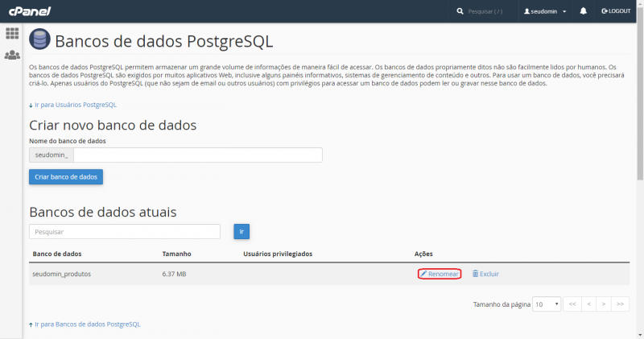The height and width of the screenshot is (339, 644).
Task: Click the search magnifier icon in header
Action: click(460, 11)
